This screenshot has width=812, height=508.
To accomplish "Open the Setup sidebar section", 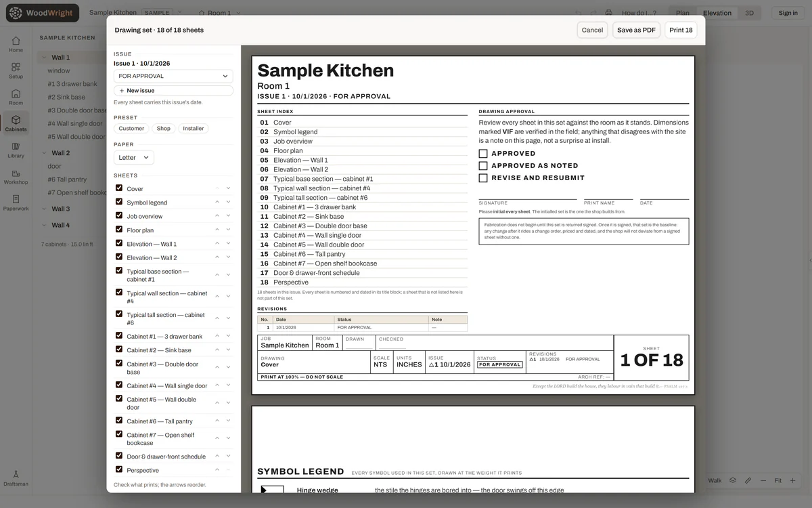I will pos(16,70).
